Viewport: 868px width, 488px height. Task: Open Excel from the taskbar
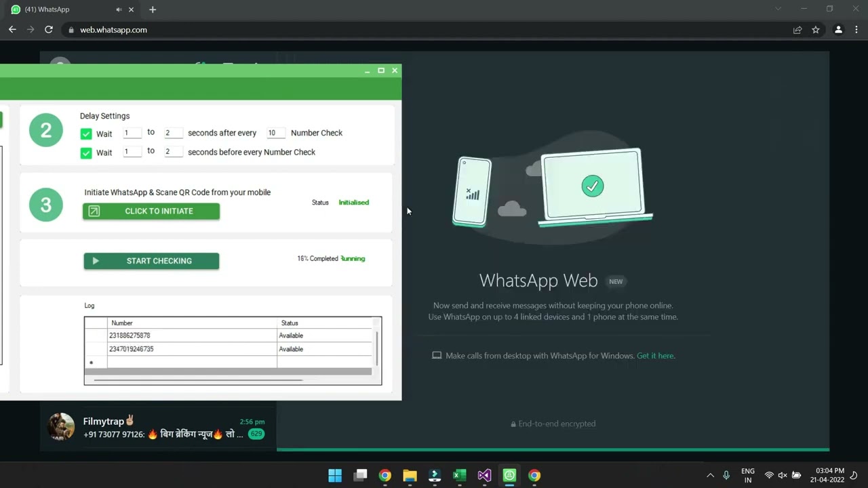pyautogui.click(x=460, y=475)
